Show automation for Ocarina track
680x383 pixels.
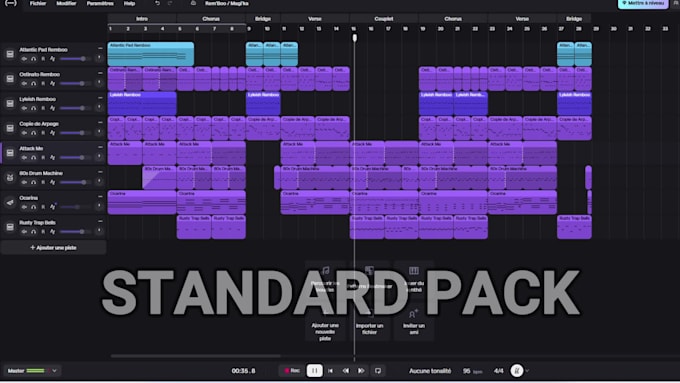(x=52, y=207)
